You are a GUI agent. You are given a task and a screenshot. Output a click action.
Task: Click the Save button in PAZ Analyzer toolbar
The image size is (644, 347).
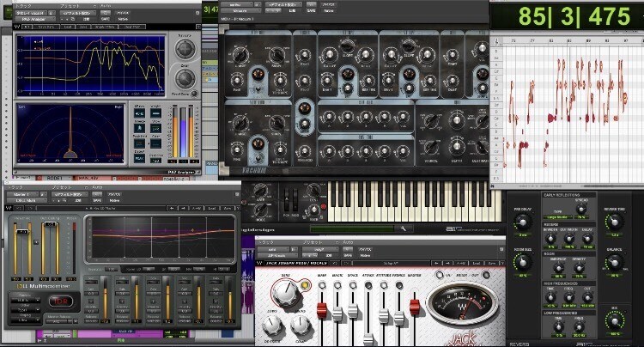(83, 27)
